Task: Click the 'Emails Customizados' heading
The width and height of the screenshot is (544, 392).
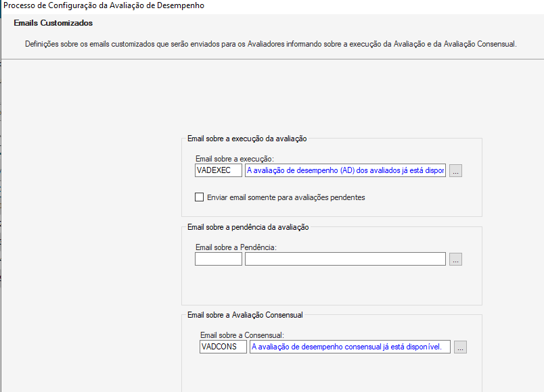Action: (x=53, y=23)
